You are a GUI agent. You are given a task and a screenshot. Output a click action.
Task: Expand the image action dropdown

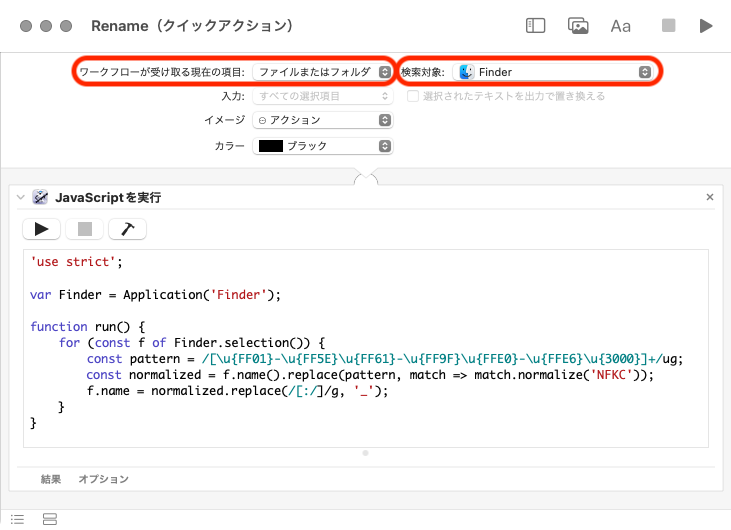[322, 120]
